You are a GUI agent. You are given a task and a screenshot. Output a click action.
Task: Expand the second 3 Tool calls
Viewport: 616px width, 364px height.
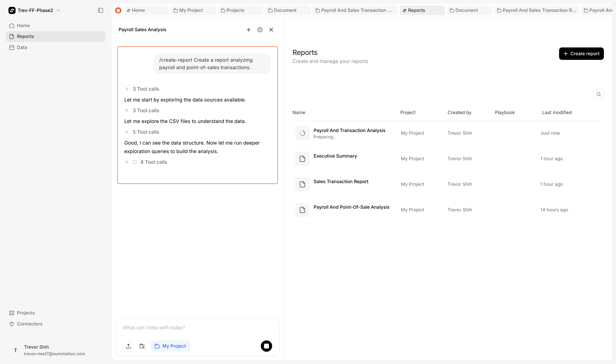(x=142, y=111)
